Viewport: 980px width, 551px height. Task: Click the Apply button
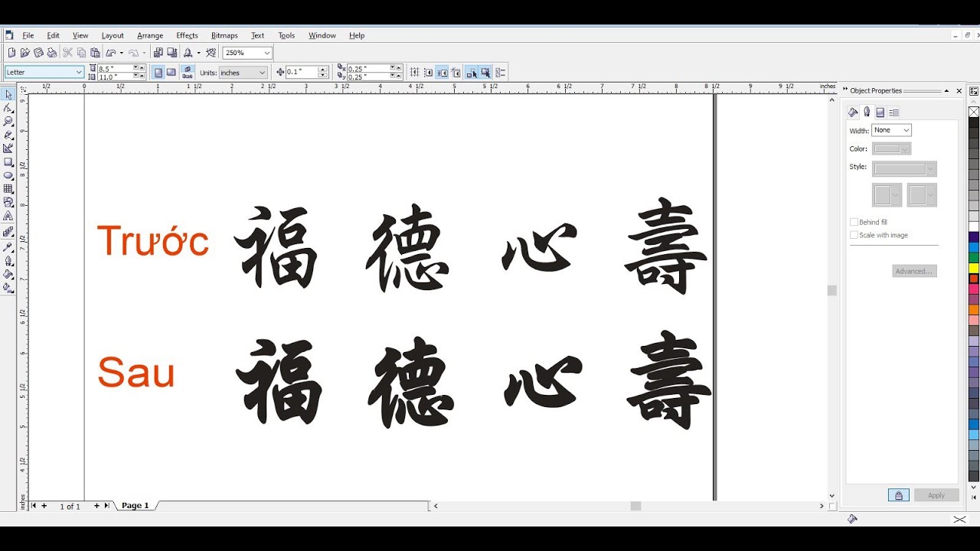click(x=936, y=495)
